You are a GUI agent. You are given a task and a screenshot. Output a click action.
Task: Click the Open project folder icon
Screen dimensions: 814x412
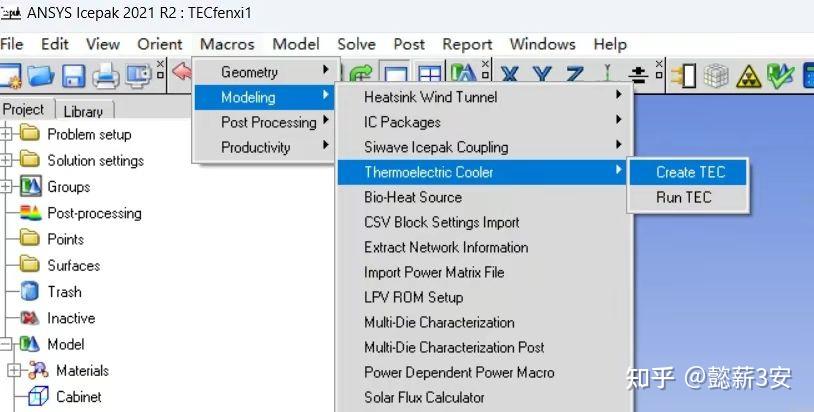click(x=41, y=75)
